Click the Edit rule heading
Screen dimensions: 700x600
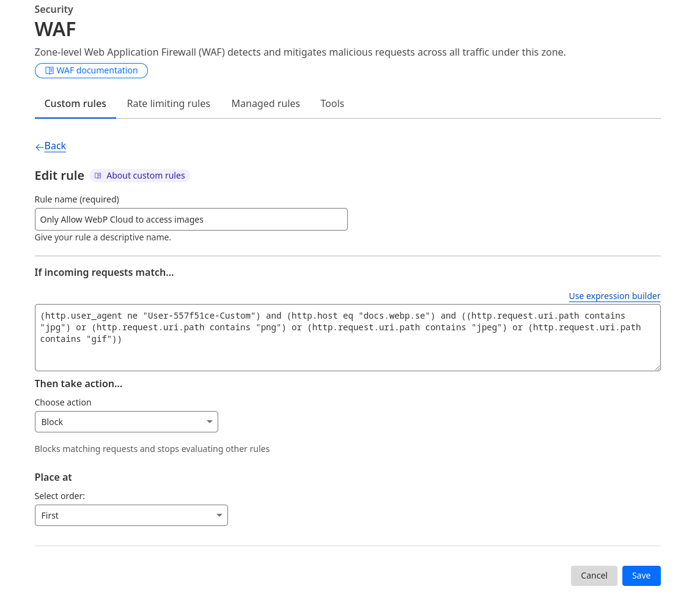click(59, 176)
